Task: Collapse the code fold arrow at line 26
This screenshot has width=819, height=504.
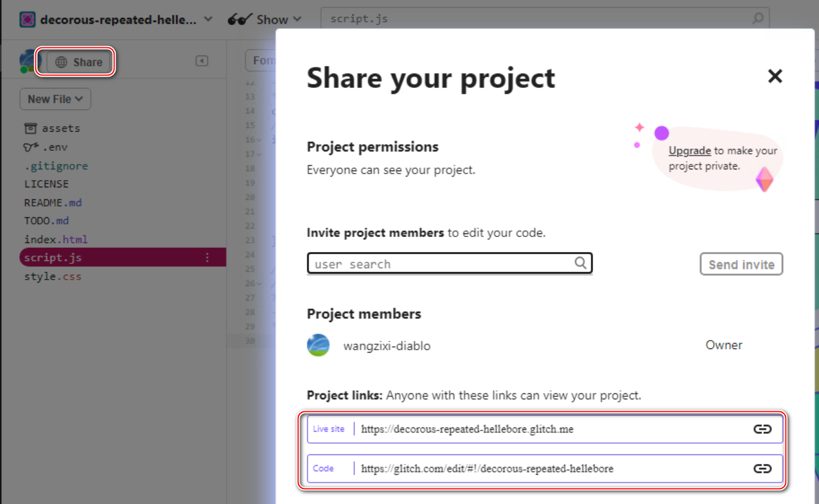Action: point(259,284)
